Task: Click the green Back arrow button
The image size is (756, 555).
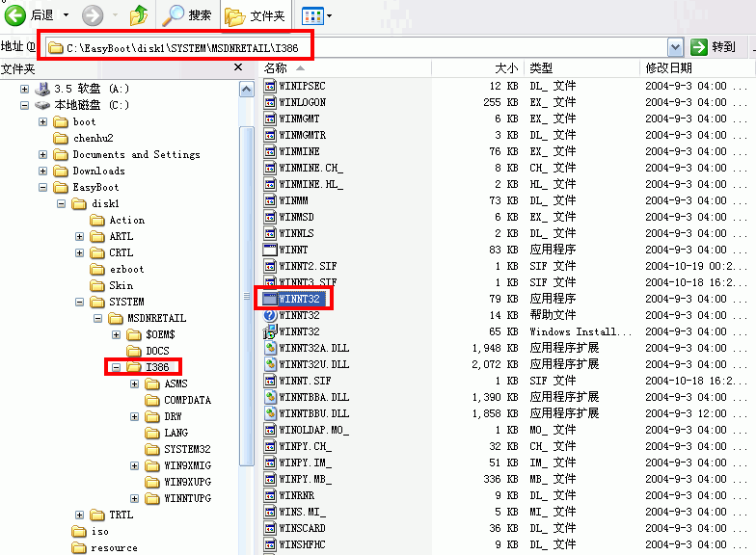Action: point(15,15)
